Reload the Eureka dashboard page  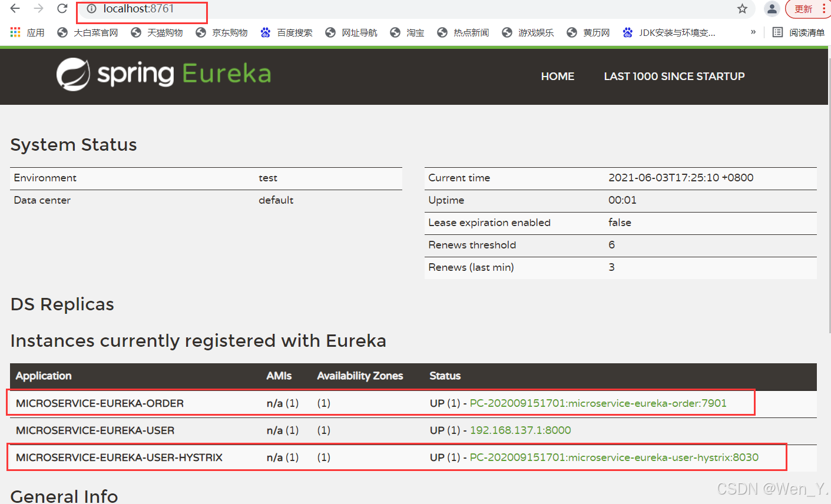click(62, 8)
